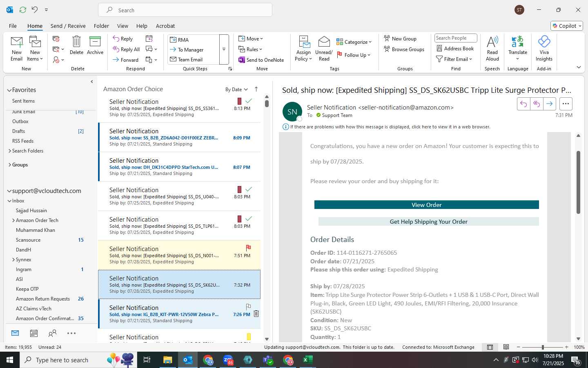Screen dimensions: 588x368
Task: Click the Search People field
Action: (x=456, y=38)
